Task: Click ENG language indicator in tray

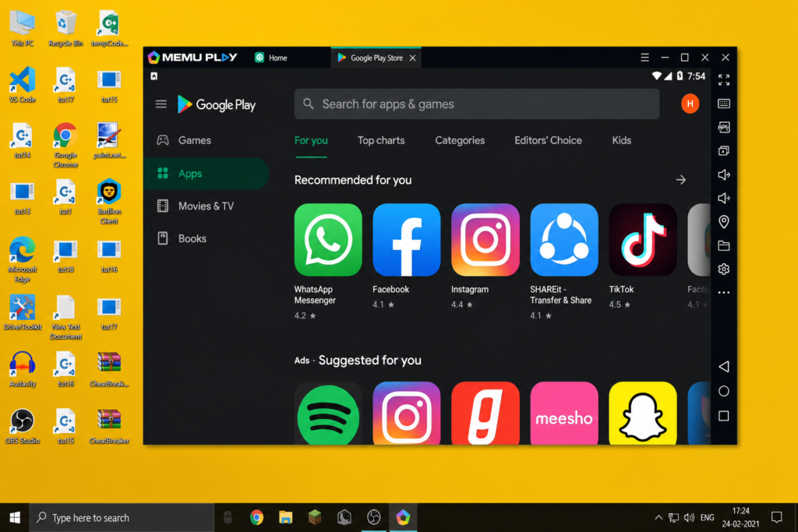Action: pos(707,518)
